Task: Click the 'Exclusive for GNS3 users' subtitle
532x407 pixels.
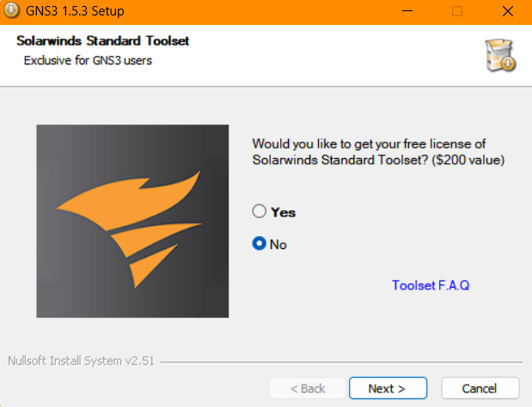Action: point(88,60)
